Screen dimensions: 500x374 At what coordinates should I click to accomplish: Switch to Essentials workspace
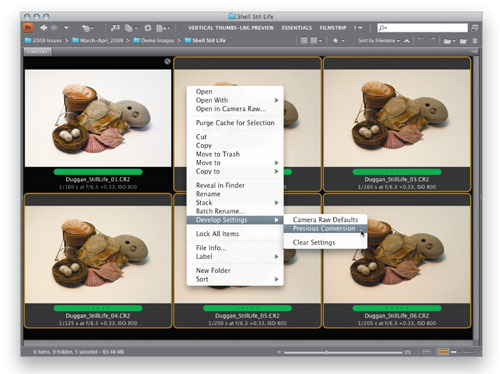coord(297,28)
